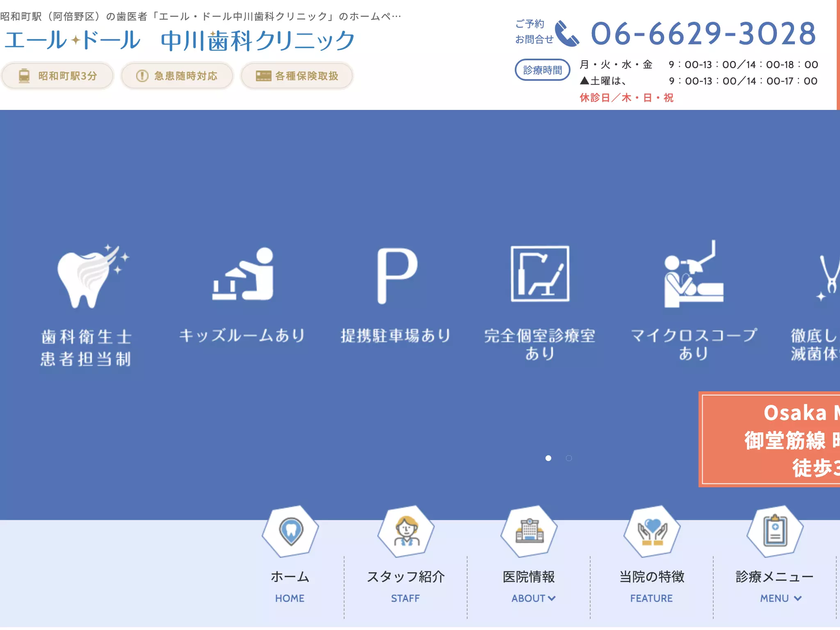Click the 昭和町駅3分 badge
Screen dimensions: 840x630
pyautogui.click(x=57, y=76)
